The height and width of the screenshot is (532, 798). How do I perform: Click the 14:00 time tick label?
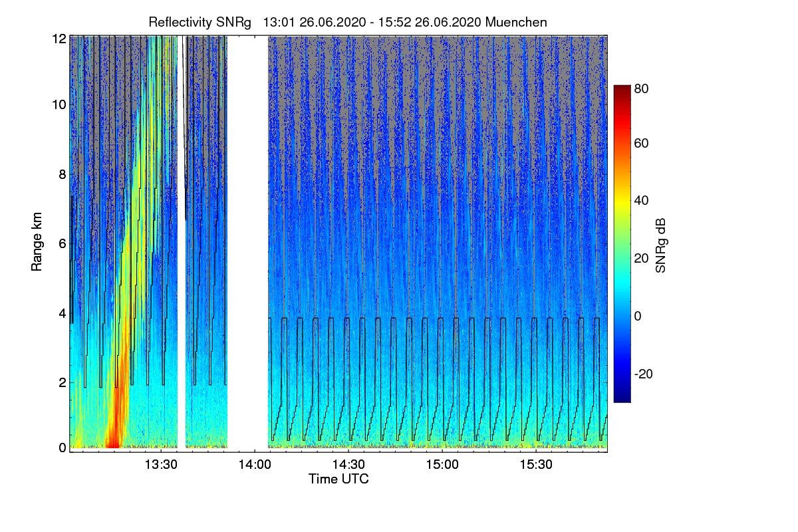point(254,465)
